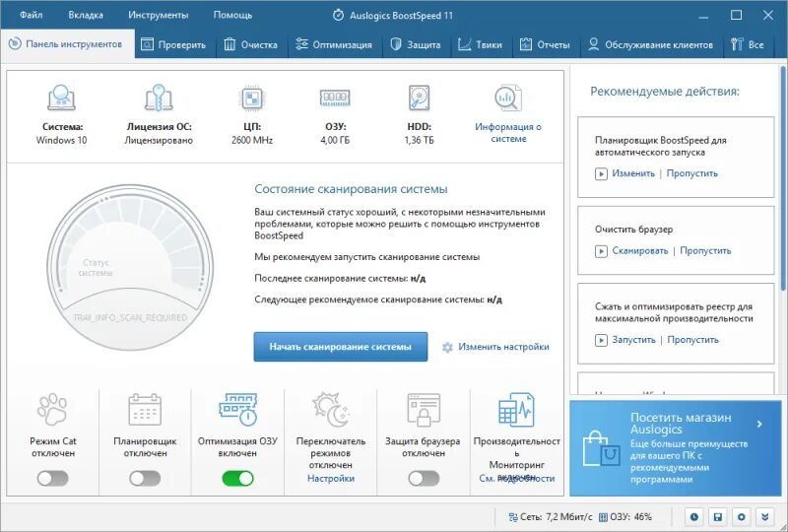
Task: Open Изменить настройки link
Action: pyautogui.click(x=503, y=347)
